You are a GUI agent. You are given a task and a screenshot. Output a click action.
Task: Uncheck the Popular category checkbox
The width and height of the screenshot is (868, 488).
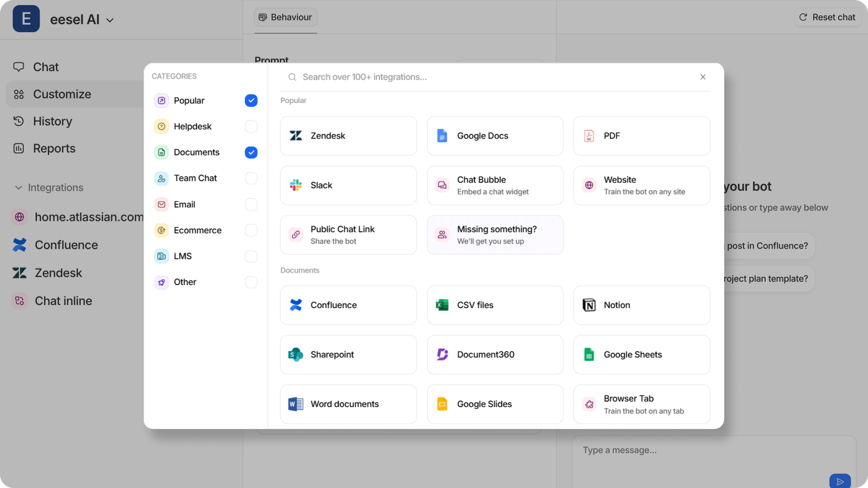(x=251, y=100)
